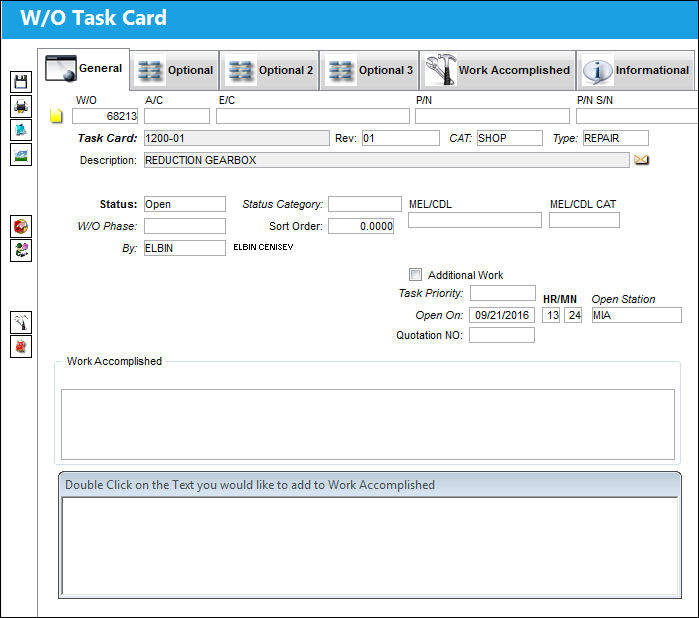Click the landscape picture icon in sidebar
The width and height of the screenshot is (699, 618).
(21, 155)
